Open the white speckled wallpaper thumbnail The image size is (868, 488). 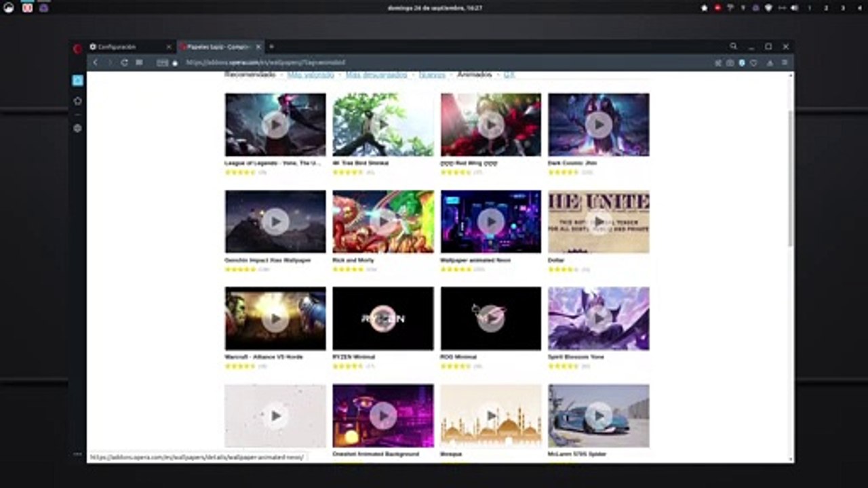pyautogui.click(x=275, y=415)
